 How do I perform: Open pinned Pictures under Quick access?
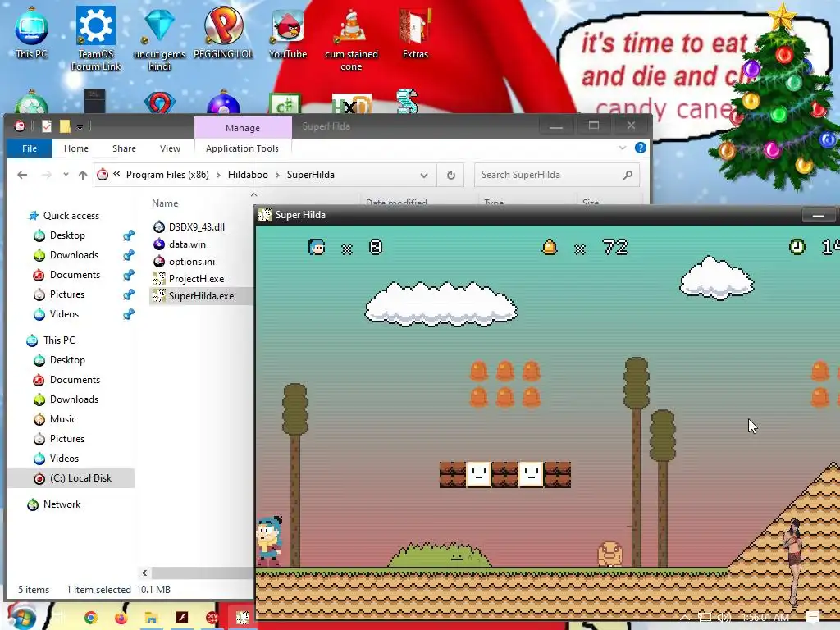pos(67,294)
